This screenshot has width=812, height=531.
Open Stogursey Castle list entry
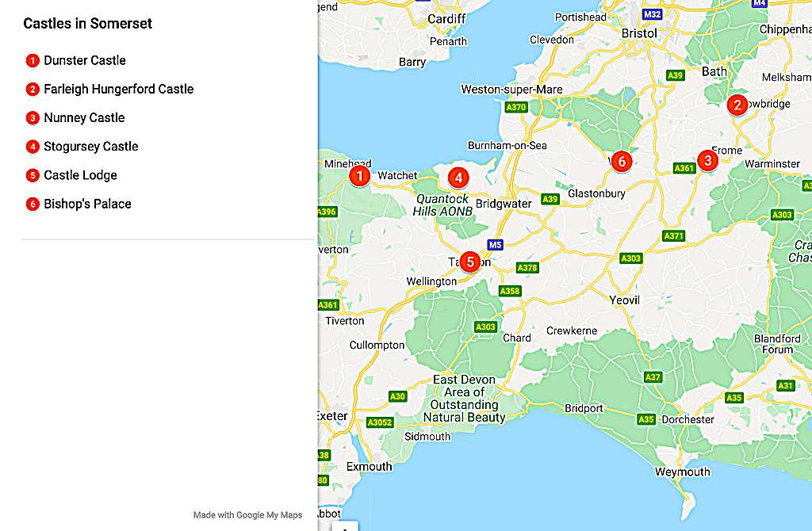pyautogui.click(x=90, y=147)
